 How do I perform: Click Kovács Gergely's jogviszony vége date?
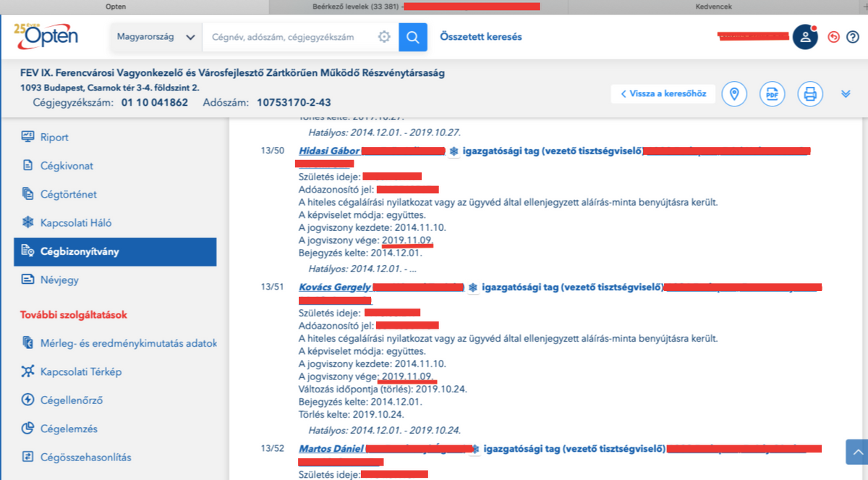pyautogui.click(x=407, y=376)
